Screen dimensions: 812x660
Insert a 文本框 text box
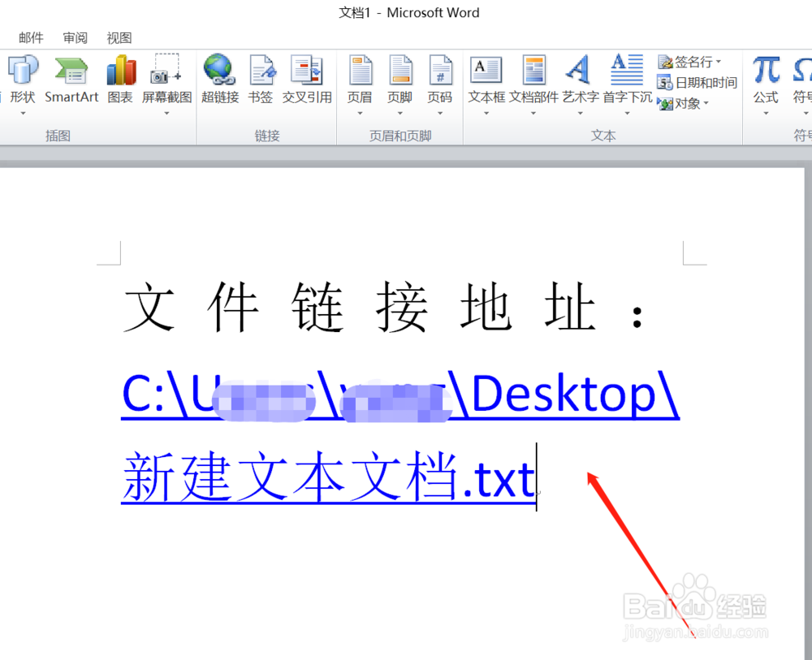point(486,70)
